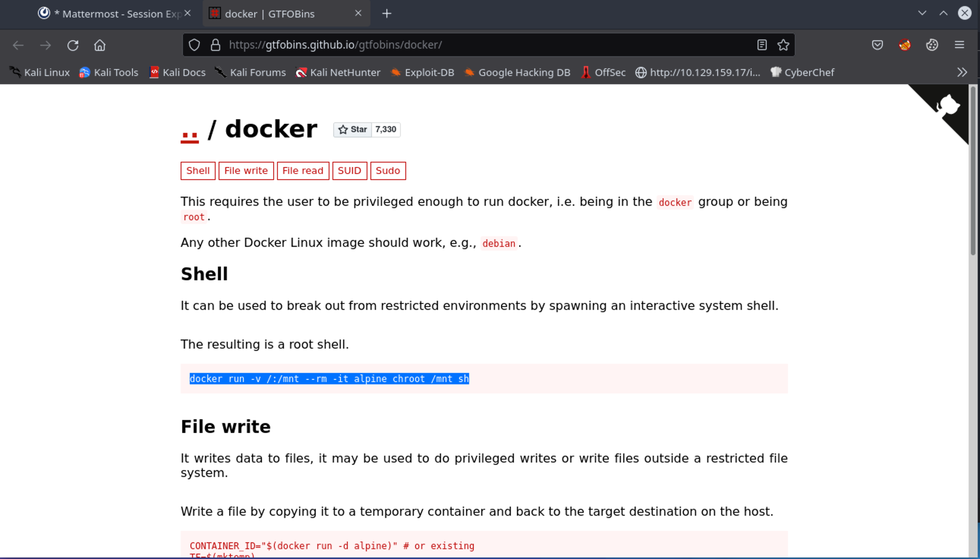Bookmark this page with the star icon
980x559 pixels.
[783, 45]
